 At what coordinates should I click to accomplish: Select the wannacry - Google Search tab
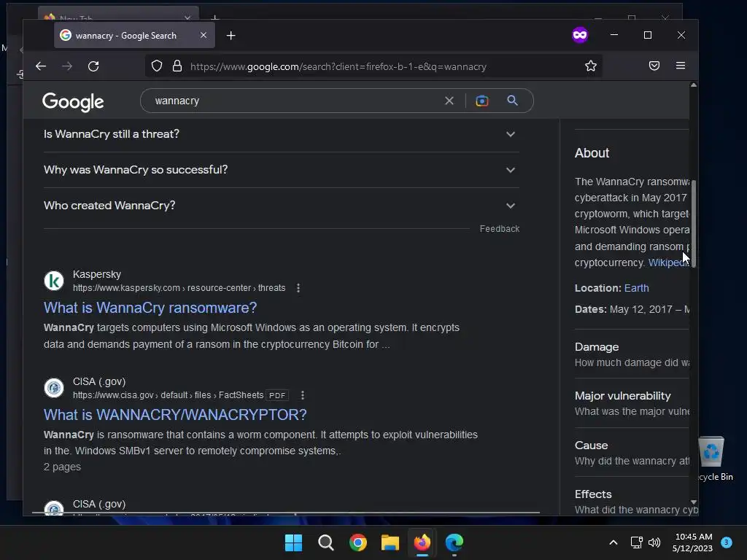[134, 36]
